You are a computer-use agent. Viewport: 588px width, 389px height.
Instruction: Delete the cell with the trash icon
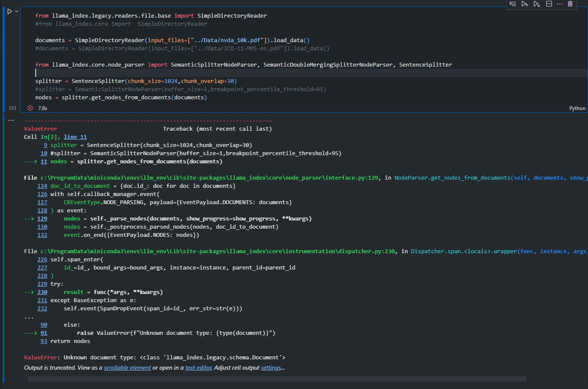[570, 4]
